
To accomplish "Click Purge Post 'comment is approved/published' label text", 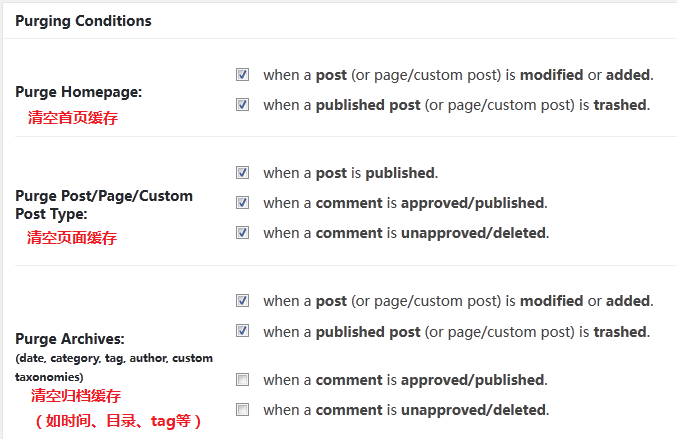I will pyautogui.click(x=405, y=203).
